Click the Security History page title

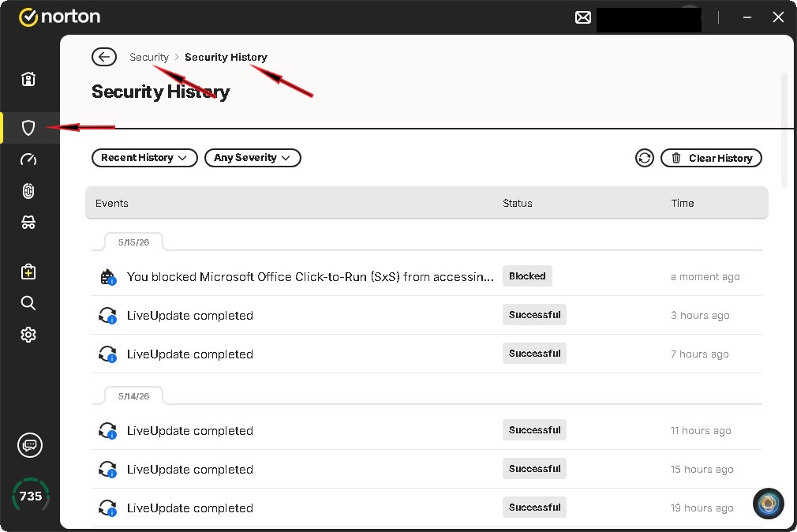(161, 92)
